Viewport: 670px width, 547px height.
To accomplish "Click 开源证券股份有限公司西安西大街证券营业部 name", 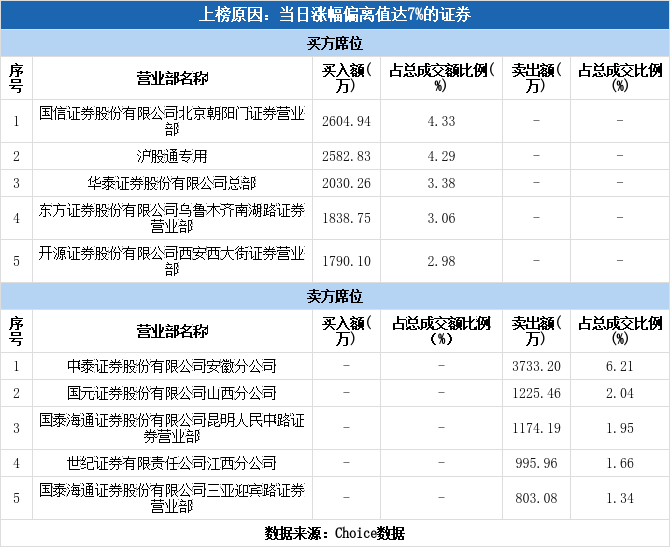I will point(172,261).
